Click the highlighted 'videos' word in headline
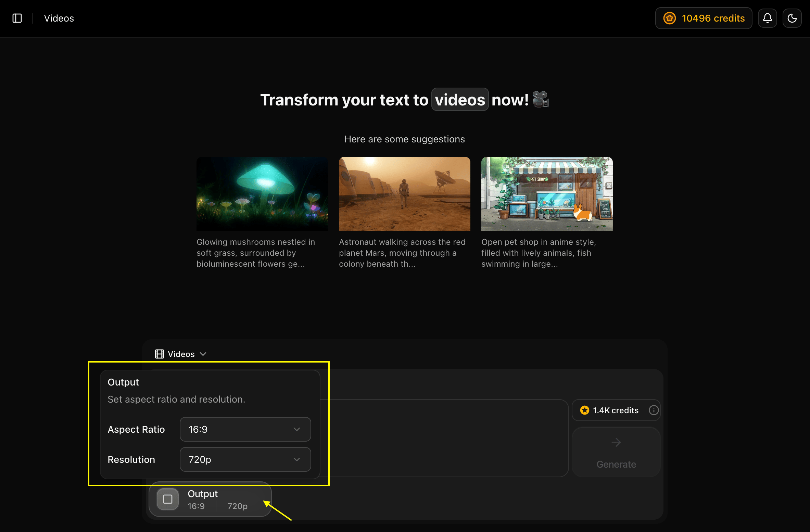The width and height of the screenshot is (810, 532). tap(460, 100)
